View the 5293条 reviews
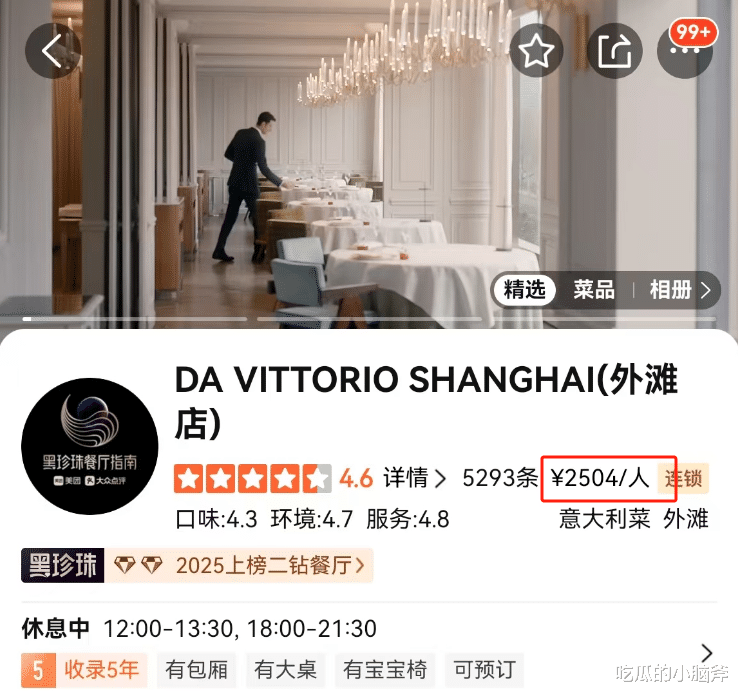The image size is (738, 694). pyautogui.click(x=500, y=478)
